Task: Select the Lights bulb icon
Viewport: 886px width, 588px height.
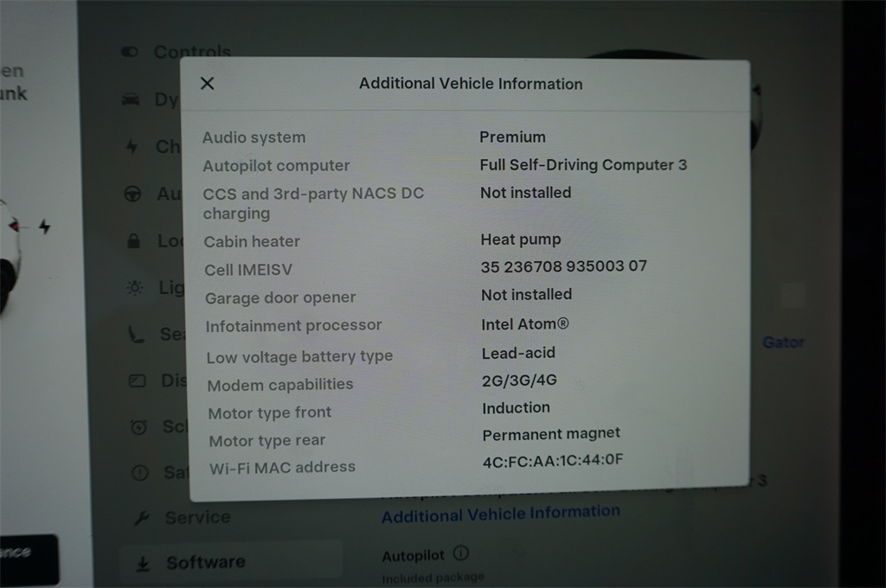Action: pyautogui.click(x=135, y=288)
